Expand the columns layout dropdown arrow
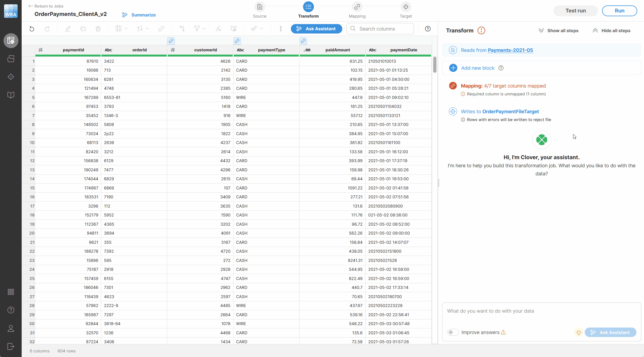 (126, 29)
